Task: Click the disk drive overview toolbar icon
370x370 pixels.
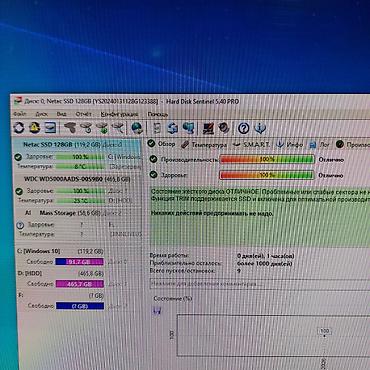Action: (50, 128)
